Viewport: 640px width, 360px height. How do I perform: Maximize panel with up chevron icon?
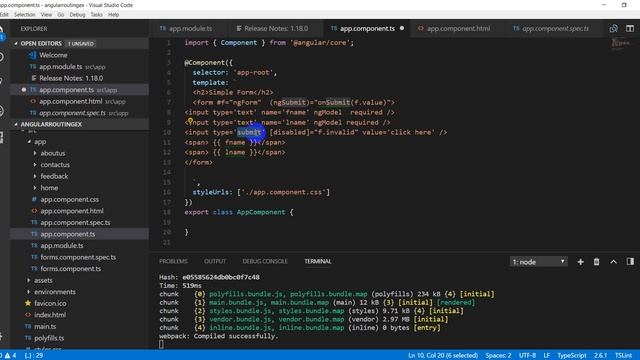[613, 262]
